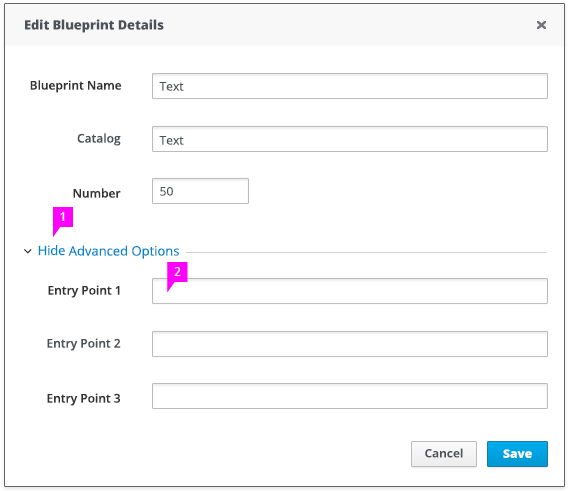Viewport: 569px width, 491px height.
Task: Click the Entry Point 2 label
Action: click(x=83, y=343)
